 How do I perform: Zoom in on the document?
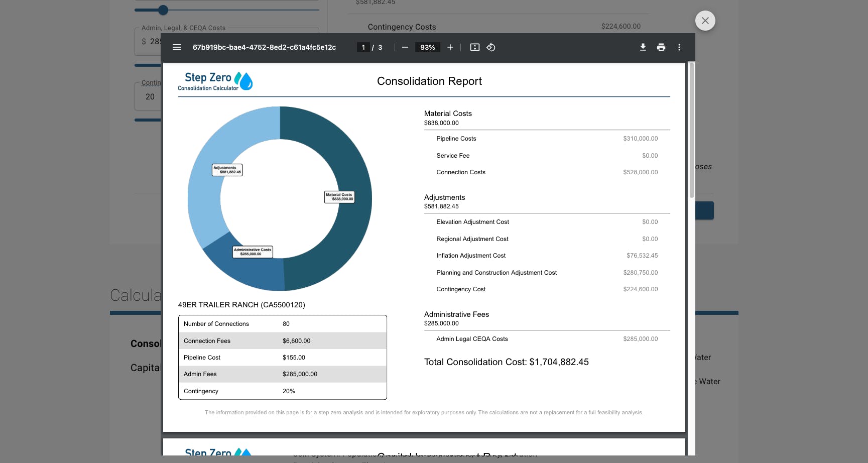click(450, 47)
